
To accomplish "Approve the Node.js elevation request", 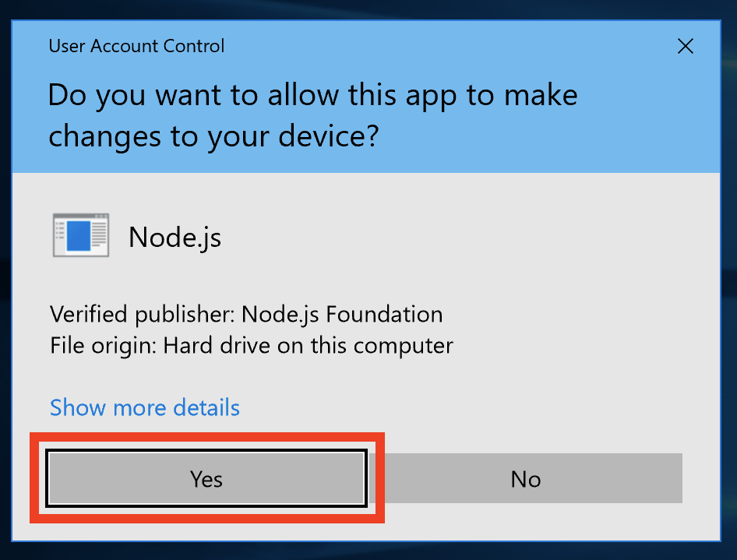I will (x=206, y=479).
